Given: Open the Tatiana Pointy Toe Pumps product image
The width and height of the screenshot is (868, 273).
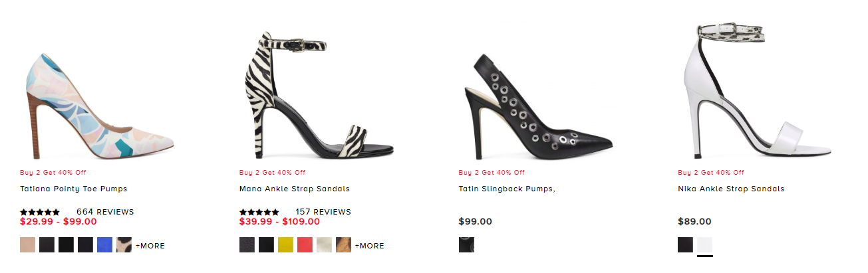Looking at the screenshot, I should (x=100, y=100).
